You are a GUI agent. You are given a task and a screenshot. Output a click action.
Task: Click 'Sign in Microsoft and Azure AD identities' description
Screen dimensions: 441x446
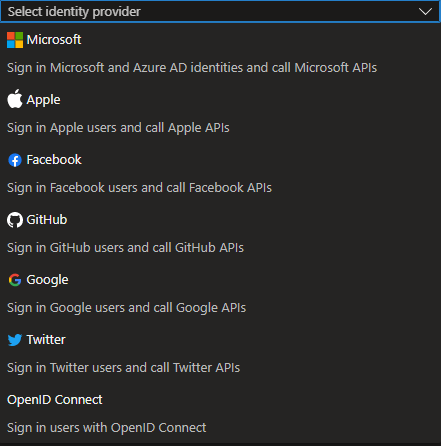click(x=192, y=68)
